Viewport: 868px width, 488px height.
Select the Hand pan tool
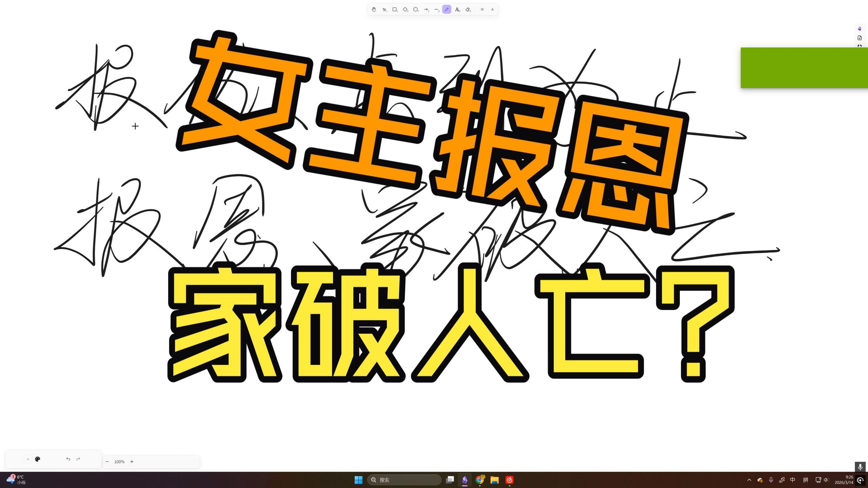tap(374, 9)
